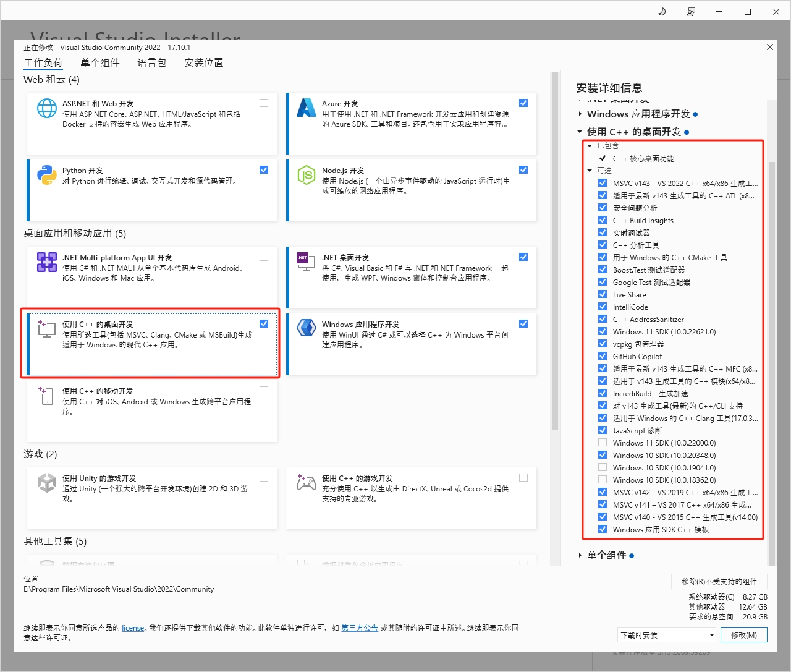This screenshot has height=672, width=791.
Task: Click the installation path E:\Program Files text
Action: 119,589
